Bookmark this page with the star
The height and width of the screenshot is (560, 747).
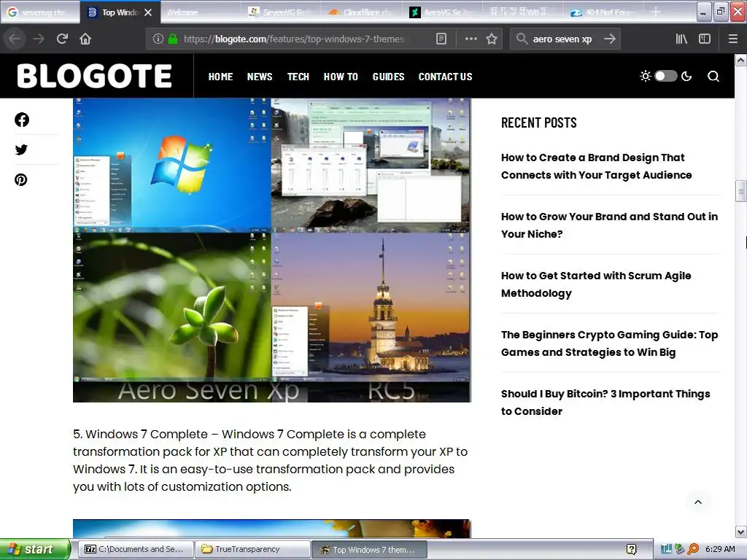point(492,39)
